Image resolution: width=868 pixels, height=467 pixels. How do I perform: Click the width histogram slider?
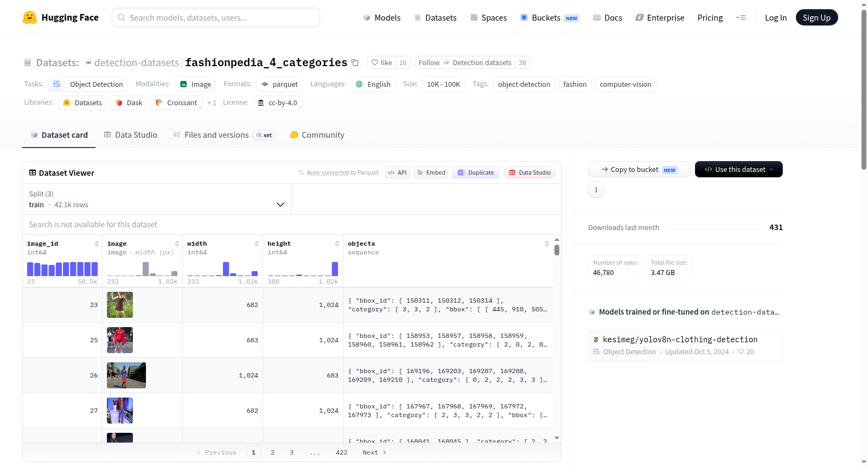tap(222, 269)
